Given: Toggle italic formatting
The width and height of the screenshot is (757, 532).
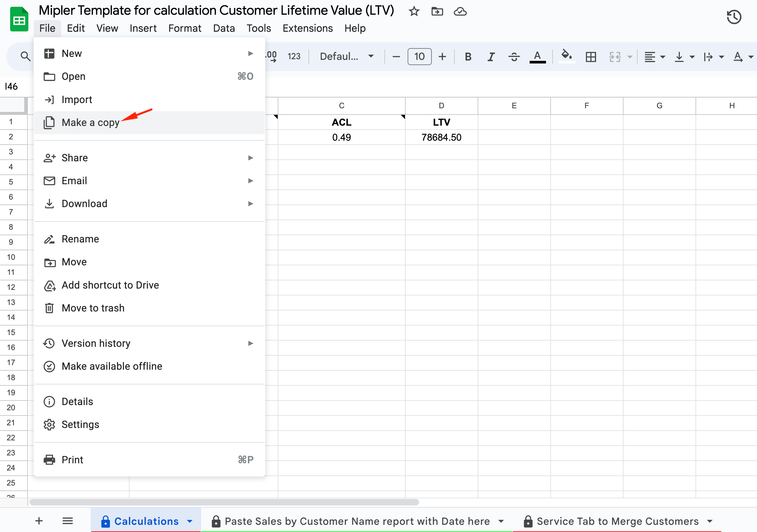Looking at the screenshot, I should pyautogui.click(x=491, y=57).
